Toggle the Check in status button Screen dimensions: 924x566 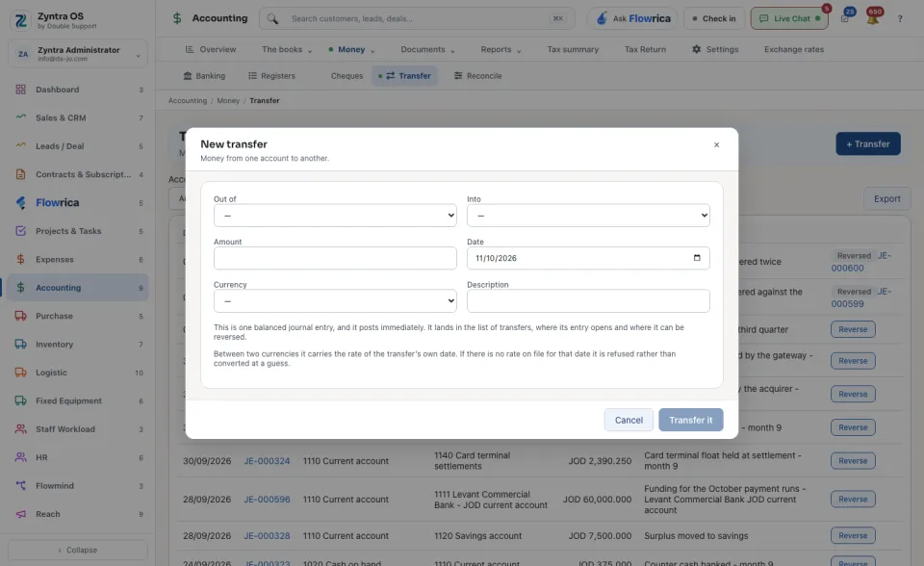pos(713,19)
